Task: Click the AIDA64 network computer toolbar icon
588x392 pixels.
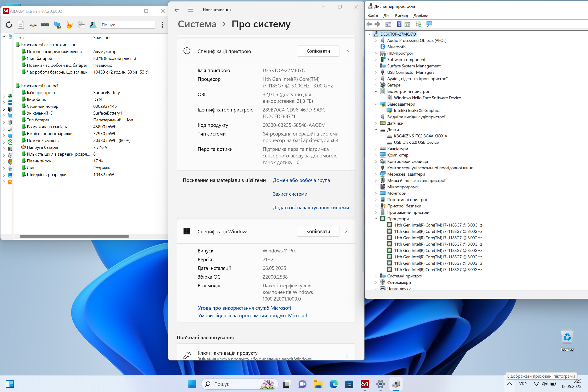Action: click(57, 25)
